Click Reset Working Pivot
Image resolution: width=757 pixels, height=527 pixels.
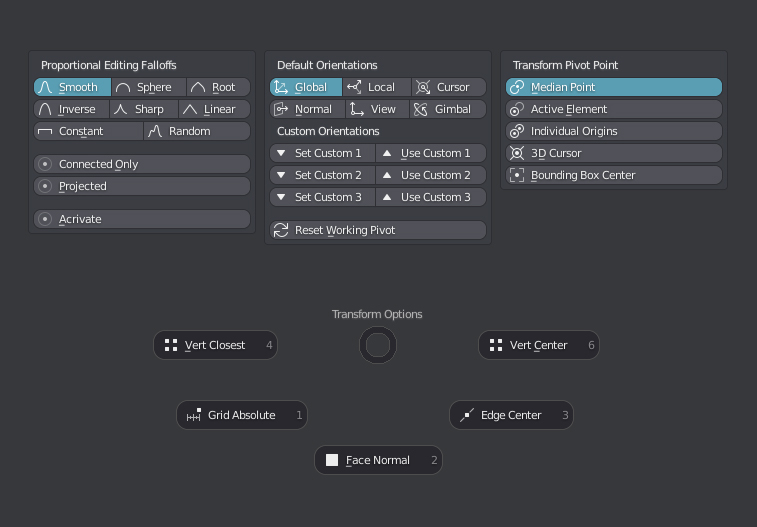(x=378, y=230)
